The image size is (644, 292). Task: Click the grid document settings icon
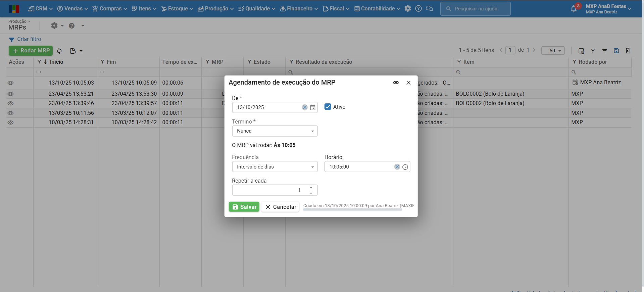tap(628, 51)
